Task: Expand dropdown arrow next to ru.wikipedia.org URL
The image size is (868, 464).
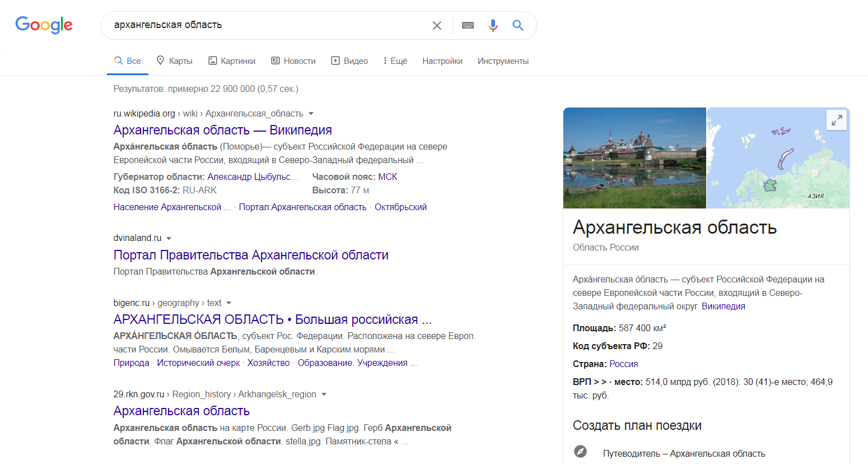Action: (x=311, y=114)
